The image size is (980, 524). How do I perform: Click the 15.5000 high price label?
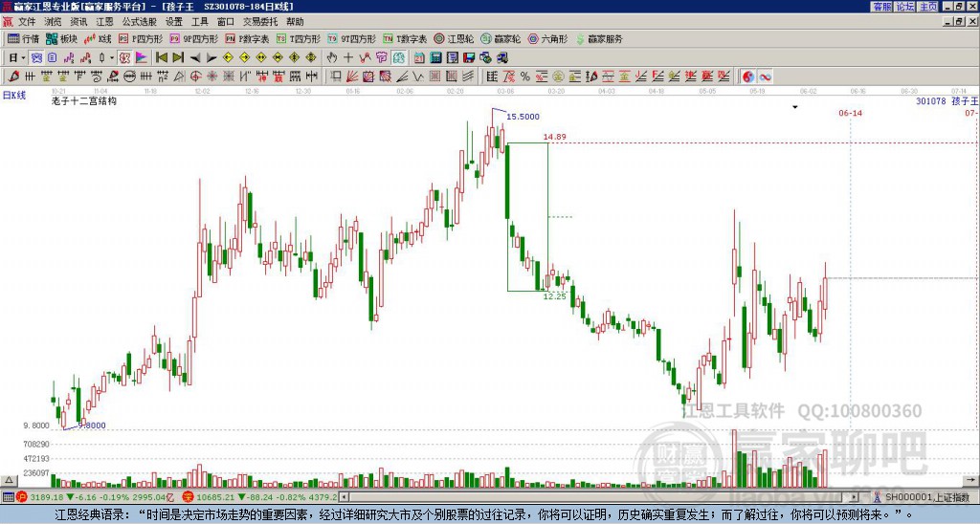523,117
